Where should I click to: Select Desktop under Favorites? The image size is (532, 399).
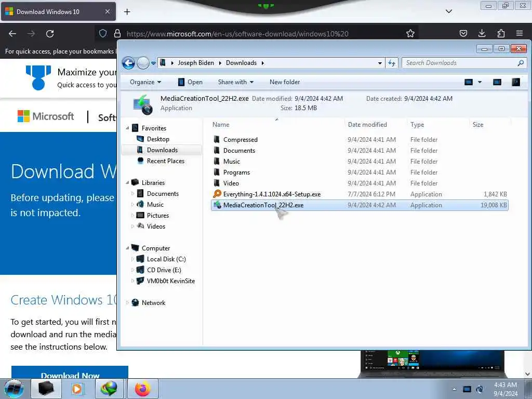[158, 139]
